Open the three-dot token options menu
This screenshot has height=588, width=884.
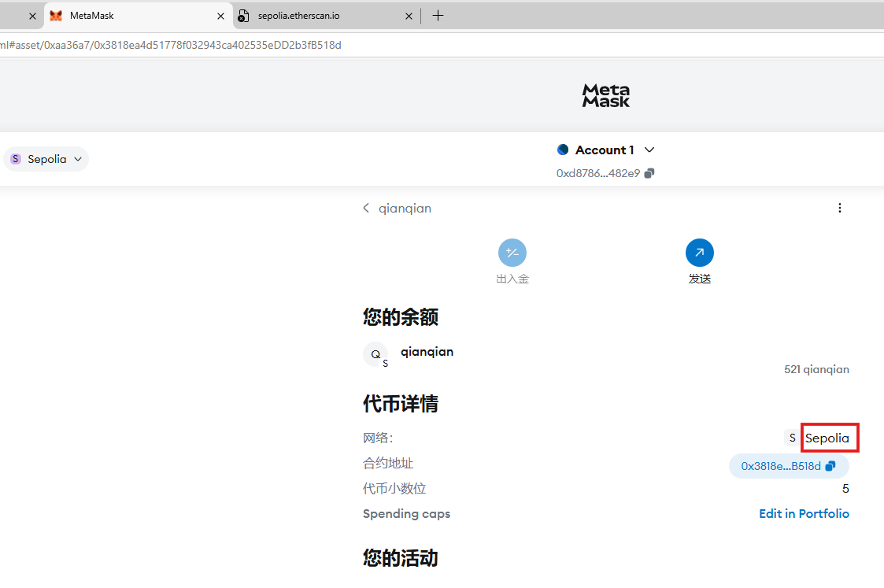pyautogui.click(x=839, y=209)
